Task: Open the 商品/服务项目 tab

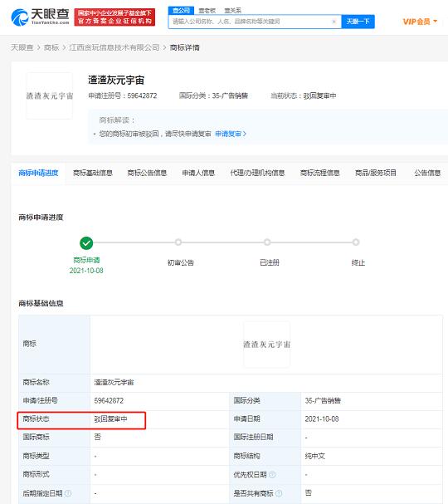Action: (376, 173)
